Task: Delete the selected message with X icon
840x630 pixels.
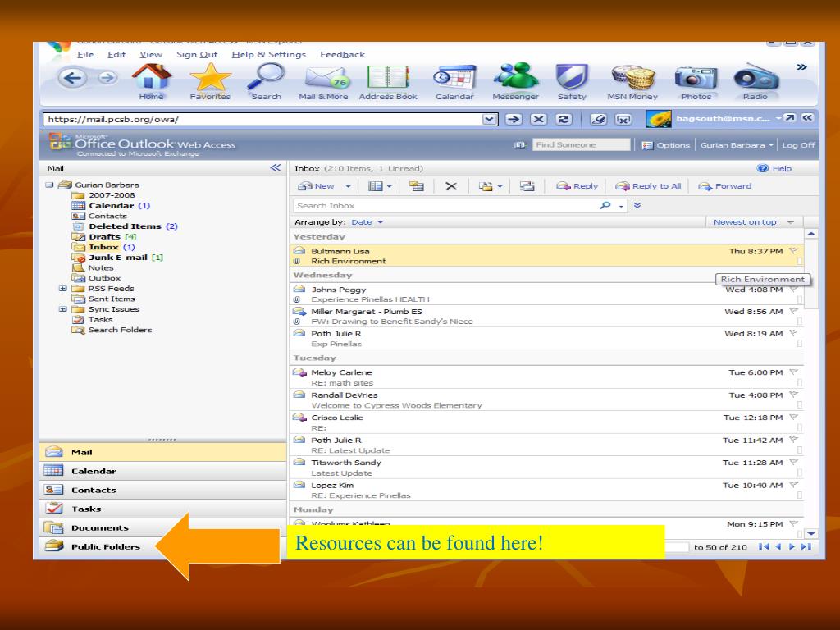Action: coord(451,186)
